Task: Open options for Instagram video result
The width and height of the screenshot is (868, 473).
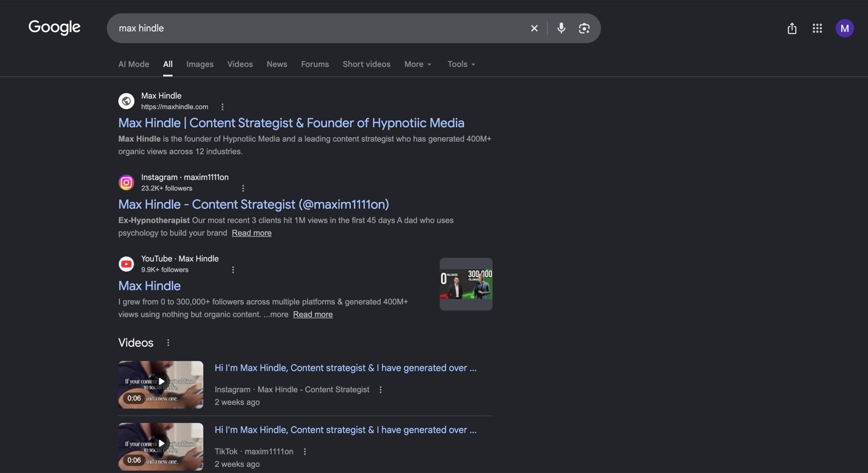Action: click(x=381, y=389)
